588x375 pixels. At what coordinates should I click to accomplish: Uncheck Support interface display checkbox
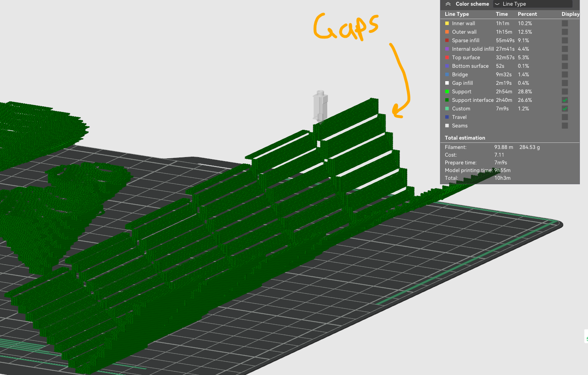click(x=565, y=100)
